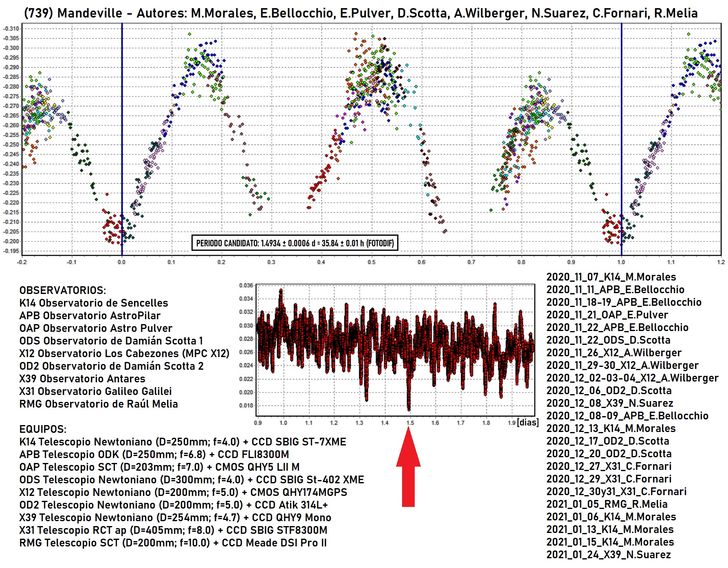728x568 pixels.
Task: Click the EQUIPOS heading
Action: click(43, 429)
